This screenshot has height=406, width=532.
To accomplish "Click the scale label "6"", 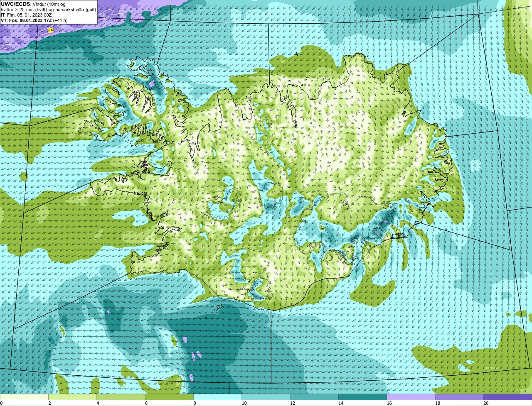I will (146, 403).
